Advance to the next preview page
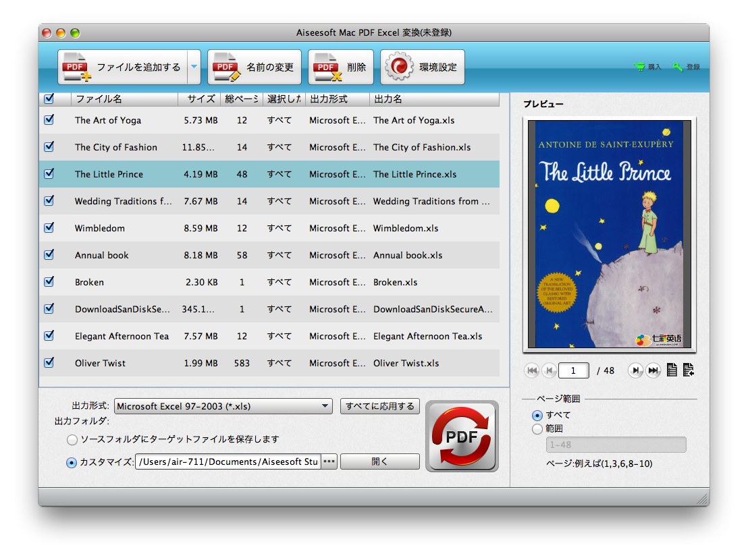The height and width of the screenshot is (560, 748). coord(635,370)
